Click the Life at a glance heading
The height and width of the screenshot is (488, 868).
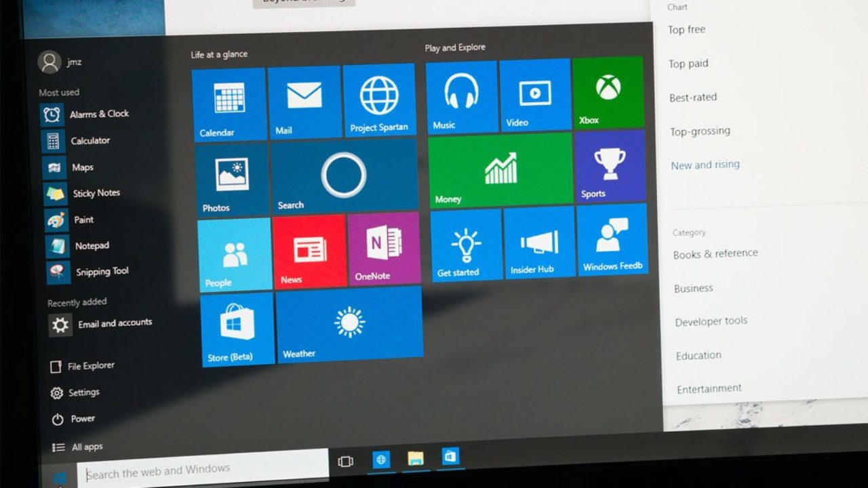(219, 54)
